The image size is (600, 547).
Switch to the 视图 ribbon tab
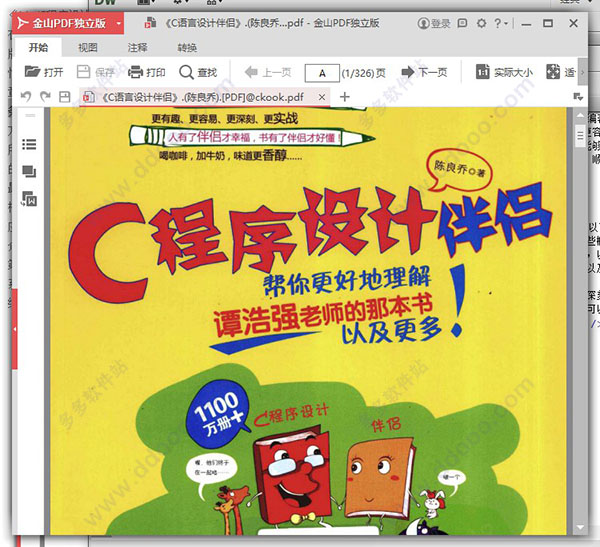[88, 47]
